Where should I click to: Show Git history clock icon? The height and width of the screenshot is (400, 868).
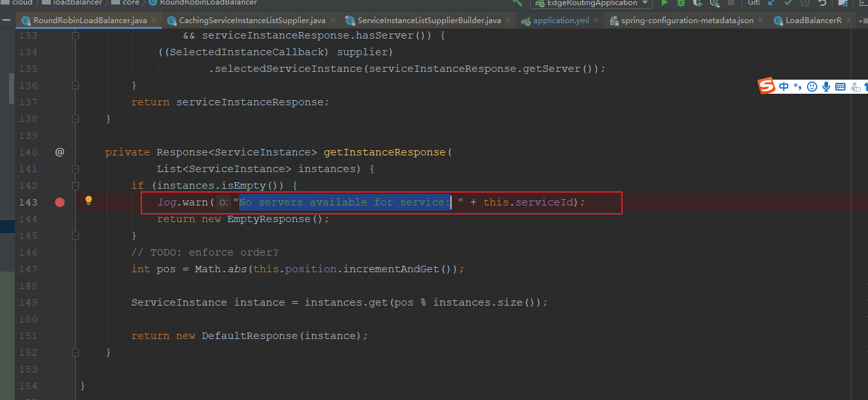point(805,3)
